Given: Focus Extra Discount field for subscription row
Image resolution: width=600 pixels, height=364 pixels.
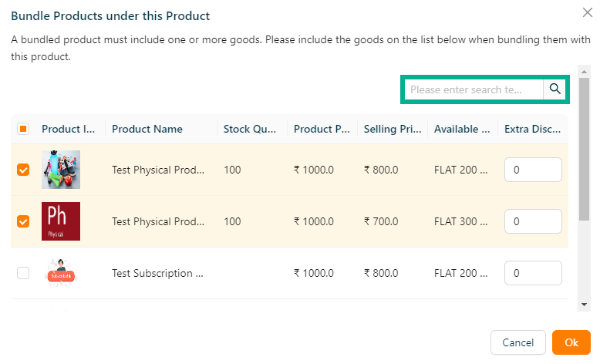Looking at the screenshot, I should tap(533, 273).
